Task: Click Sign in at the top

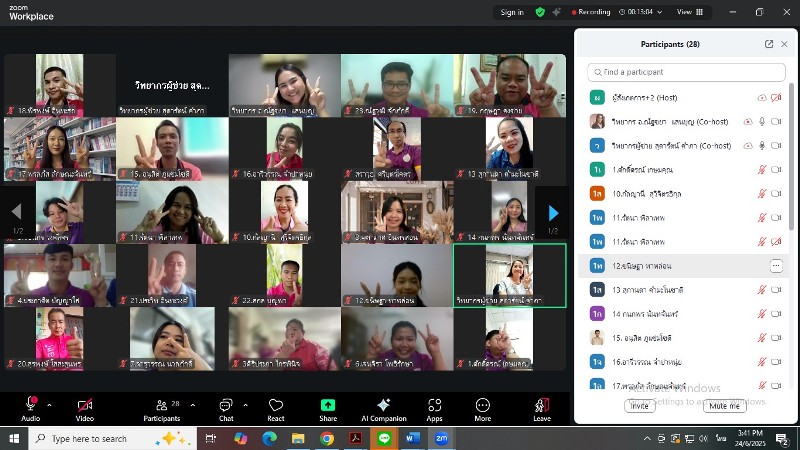Action: (x=512, y=12)
